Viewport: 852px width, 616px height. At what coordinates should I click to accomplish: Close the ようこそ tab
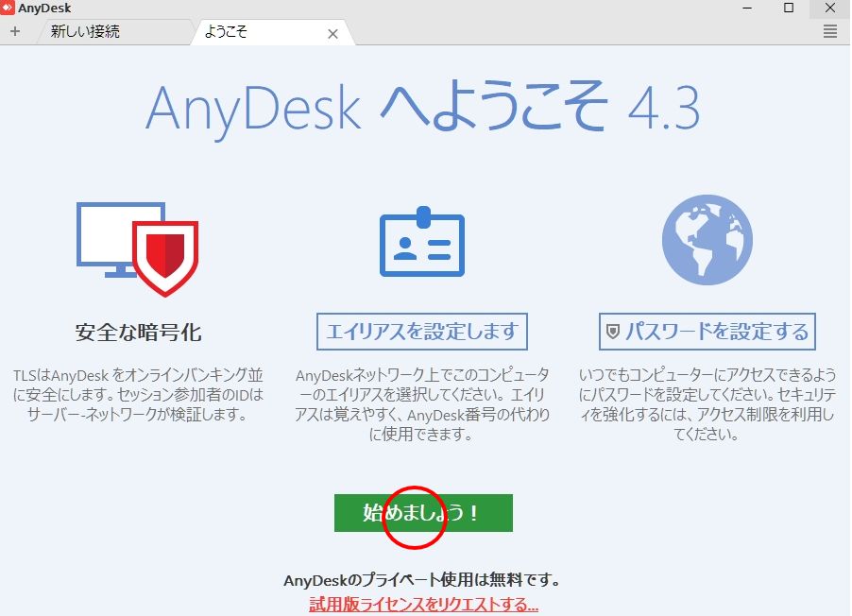tap(333, 34)
